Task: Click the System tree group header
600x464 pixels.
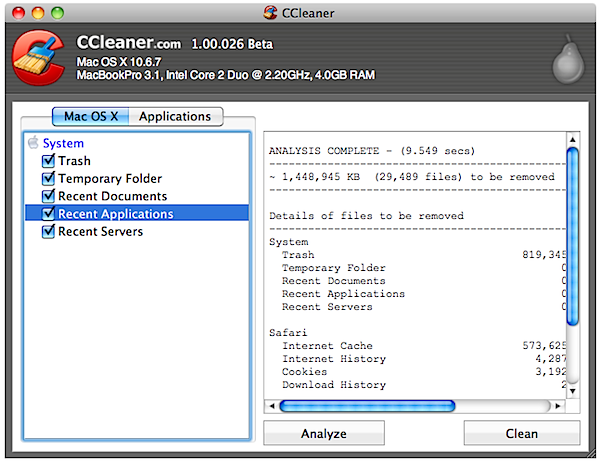Action: point(63,143)
